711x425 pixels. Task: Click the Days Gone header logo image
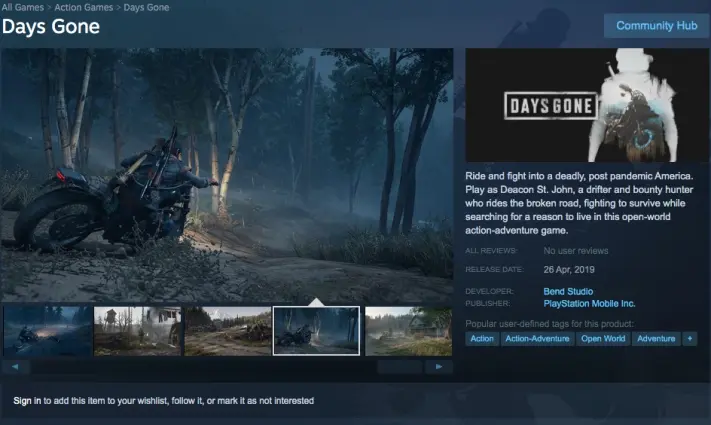587,105
